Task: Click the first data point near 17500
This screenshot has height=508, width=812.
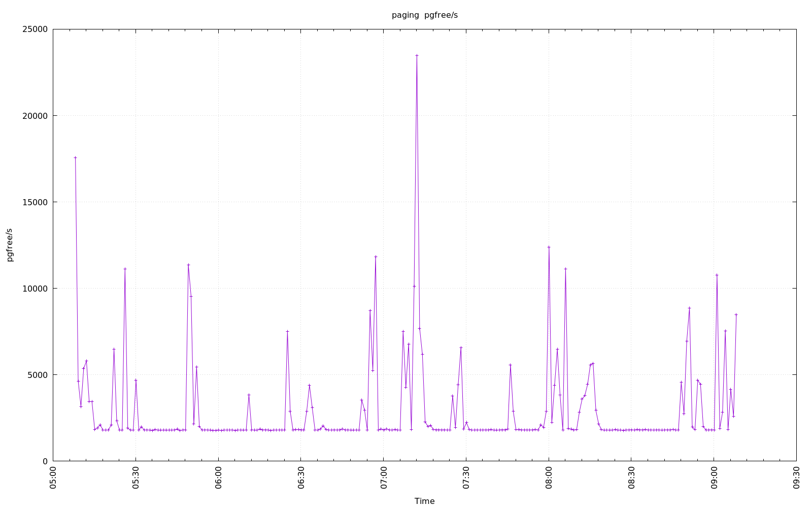Action: [x=75, y=157]
